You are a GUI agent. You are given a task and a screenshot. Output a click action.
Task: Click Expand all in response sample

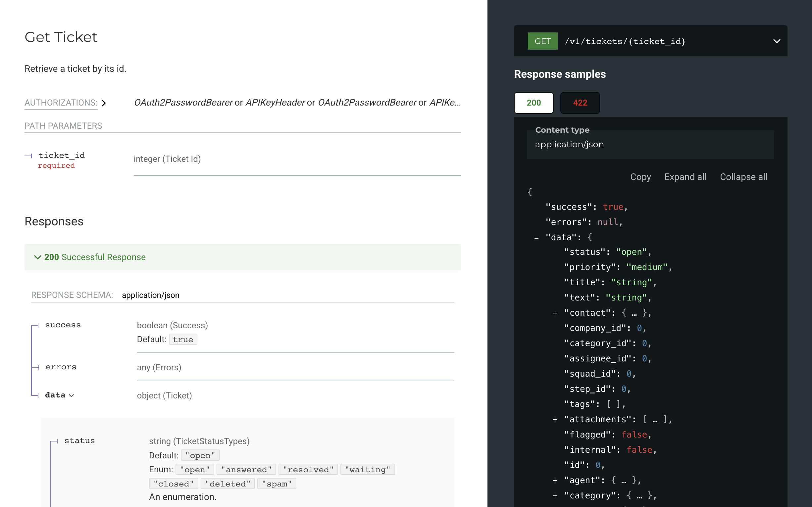click(x=685, y=177)
